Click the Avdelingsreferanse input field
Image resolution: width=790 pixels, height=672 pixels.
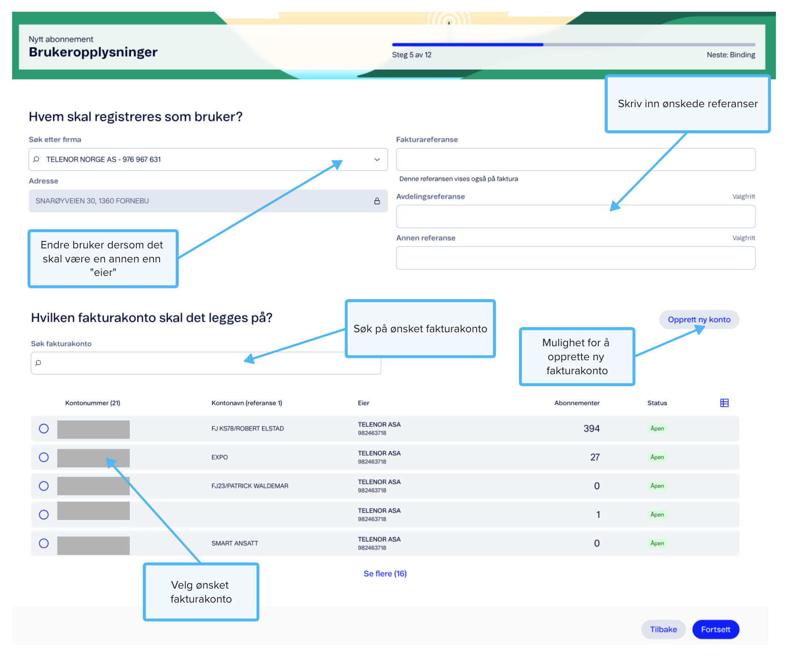pos(575,217)
